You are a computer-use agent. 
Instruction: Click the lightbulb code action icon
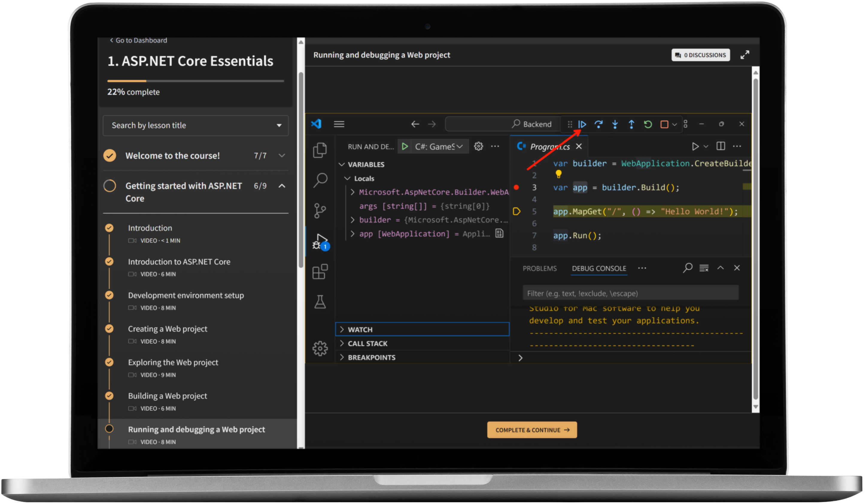[558, 174]
